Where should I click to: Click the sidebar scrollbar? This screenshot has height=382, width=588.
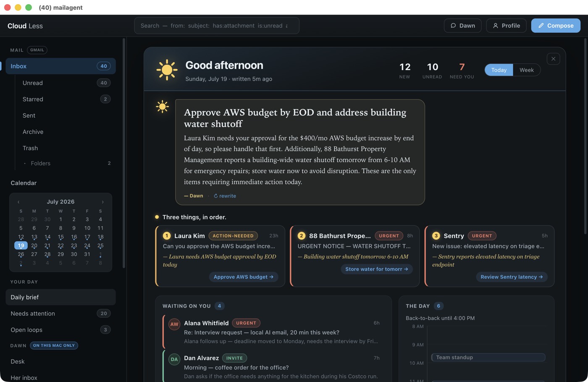click(x=123, y=153)
